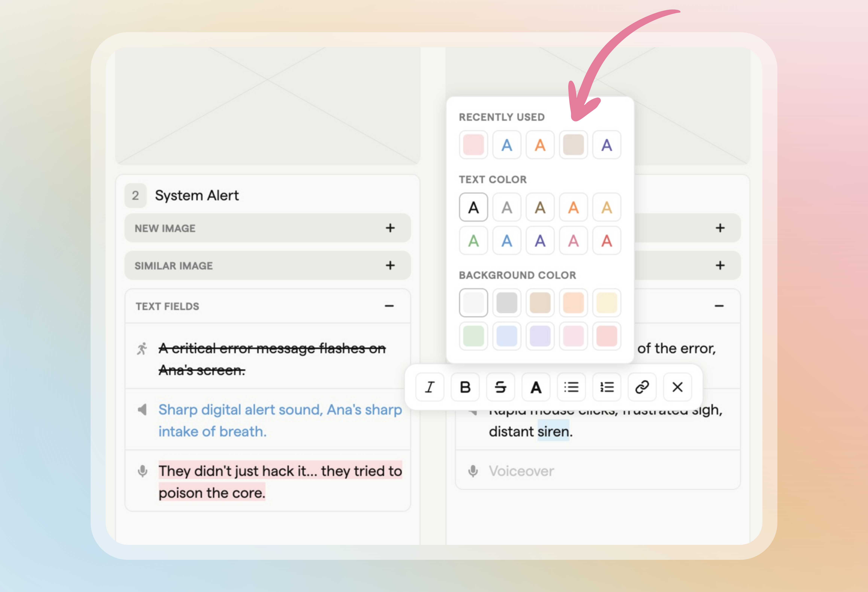Pick recently used pink background swatch
Viewport: 868px width, 592px height.
(x=473, y=145)
